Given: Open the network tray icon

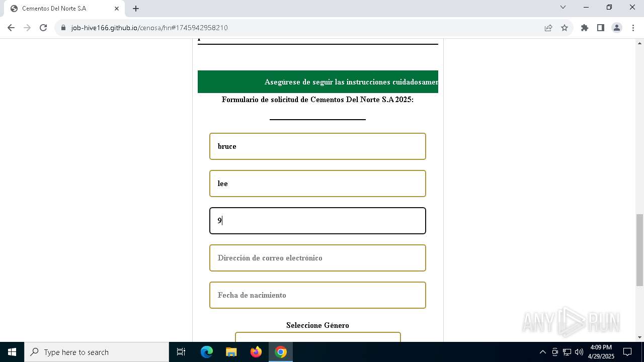Looking at the screenshot, I should [567, 352].
